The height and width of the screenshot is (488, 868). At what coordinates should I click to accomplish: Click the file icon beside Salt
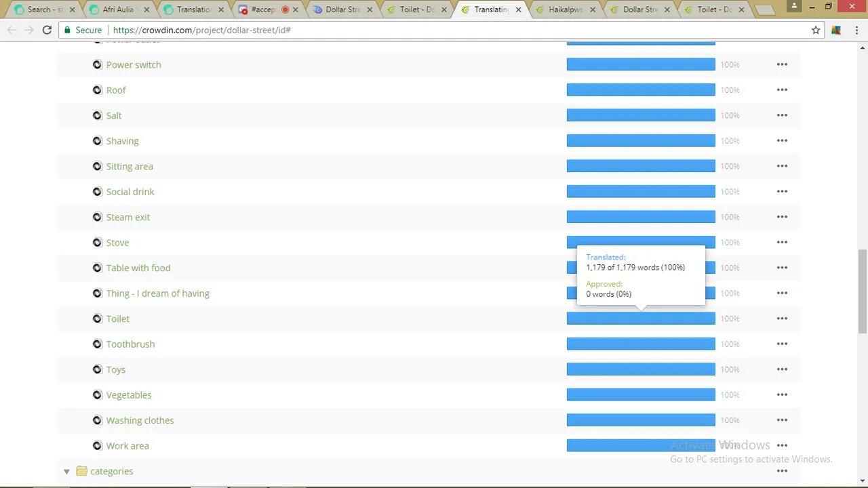[97, 115]
